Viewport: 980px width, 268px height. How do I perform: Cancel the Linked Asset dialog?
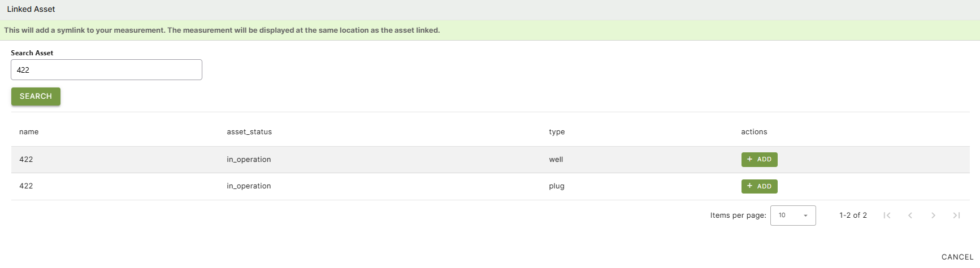click(957, 257)
